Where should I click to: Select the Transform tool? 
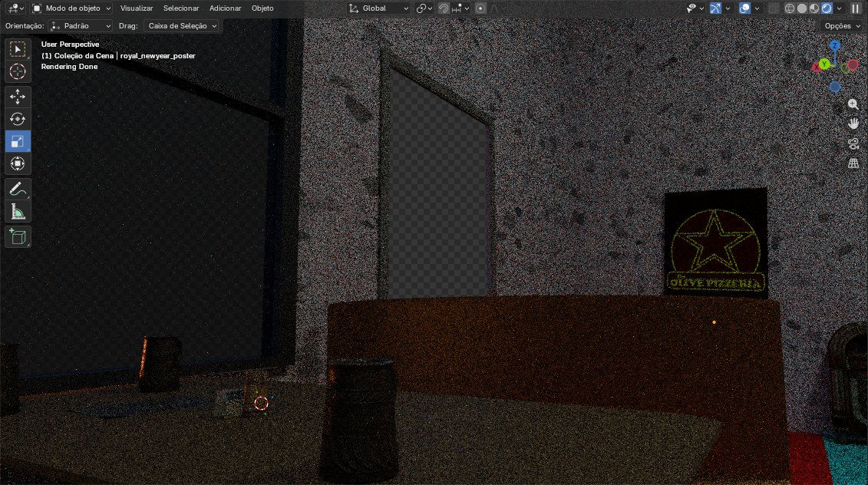[18, 163]
